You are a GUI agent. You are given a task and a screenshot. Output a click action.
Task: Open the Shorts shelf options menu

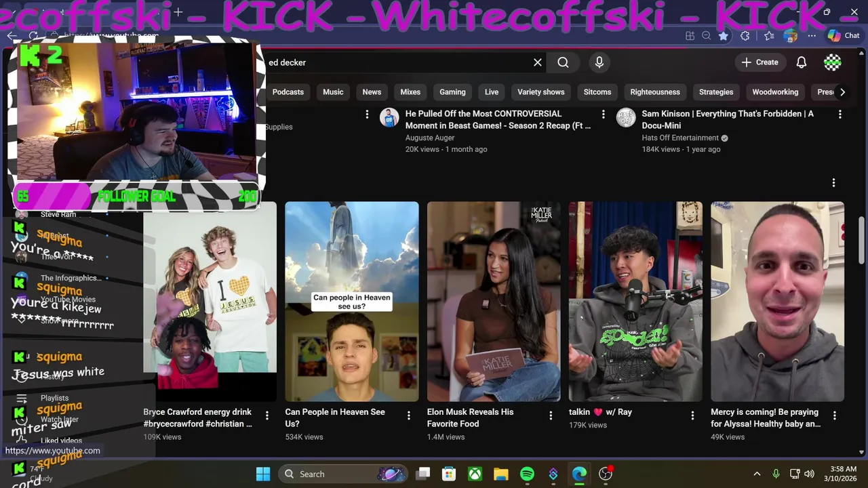pyautogui.click(x=833, y=182)
